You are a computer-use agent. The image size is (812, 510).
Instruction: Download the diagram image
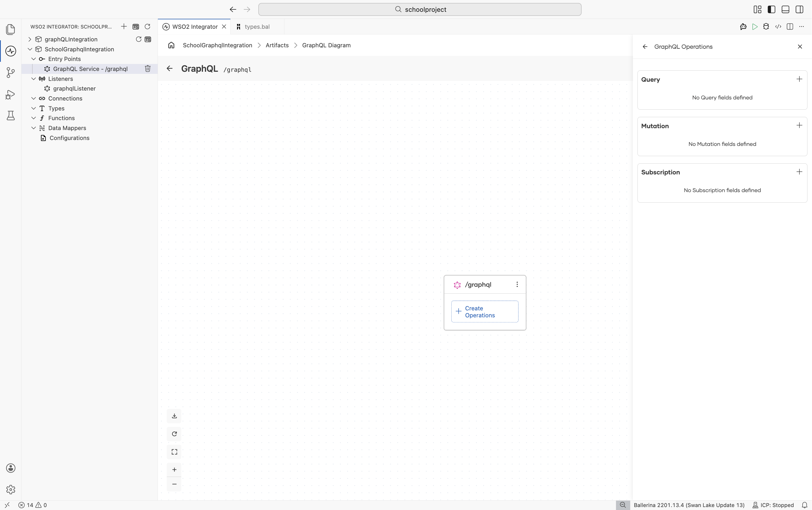click(174, 416)
